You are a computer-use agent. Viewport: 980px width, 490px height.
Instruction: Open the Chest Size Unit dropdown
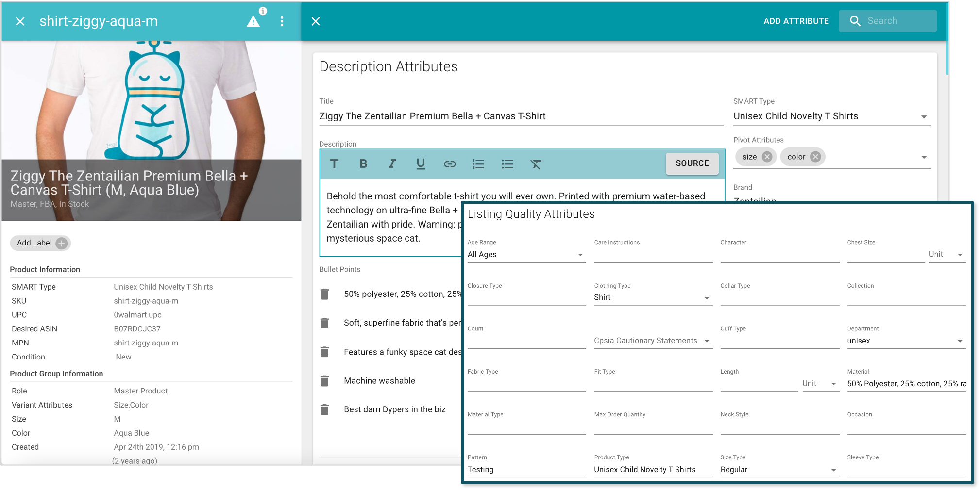[946, 255]
